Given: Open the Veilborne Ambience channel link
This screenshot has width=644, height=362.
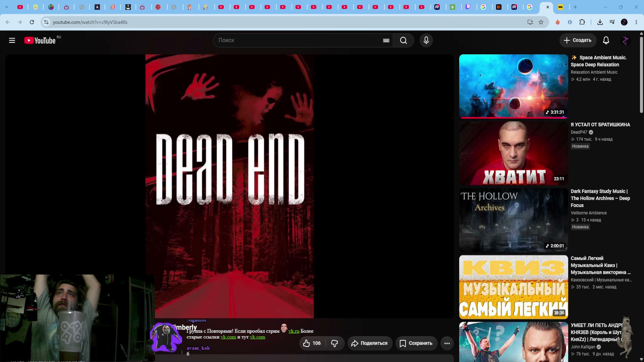Looking at the screenshot, I should [x=589, y=213].
